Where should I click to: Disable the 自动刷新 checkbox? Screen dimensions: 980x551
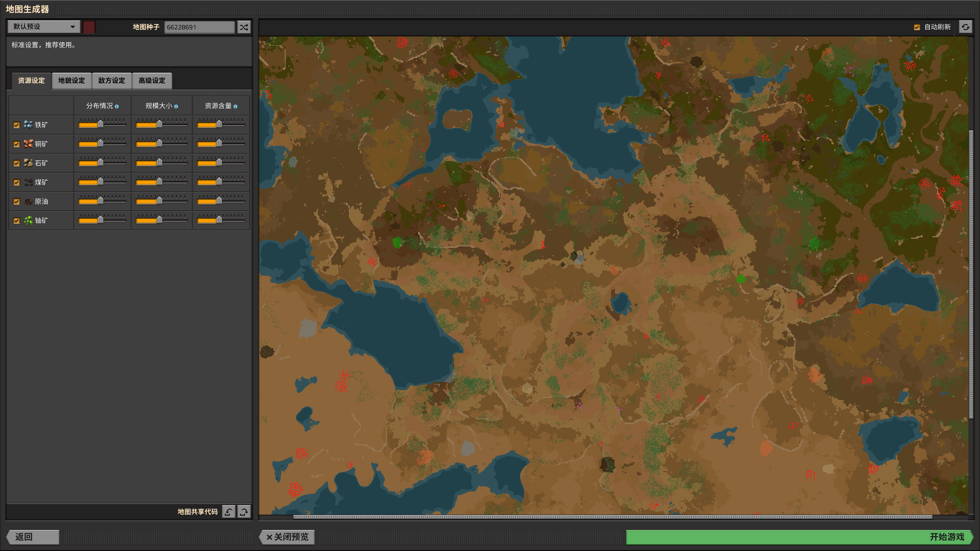click(x=917, y=27)
